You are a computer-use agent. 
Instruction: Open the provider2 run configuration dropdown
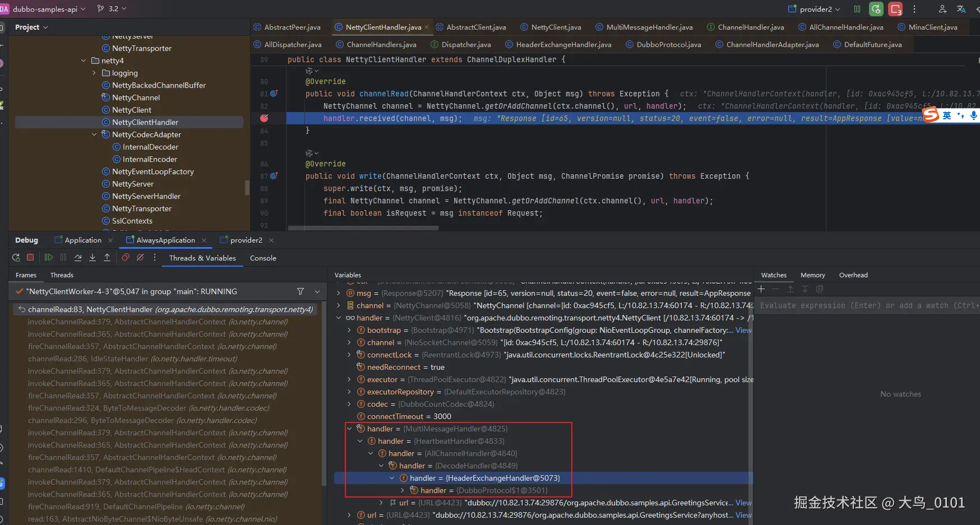click(815, 9)
